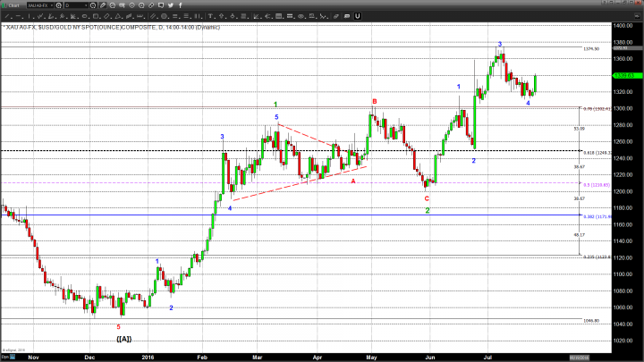Image resolution: width=644 pixels, height=362 pixels.
Task: Share chart via Twitter icon
Action: (171, 5)
